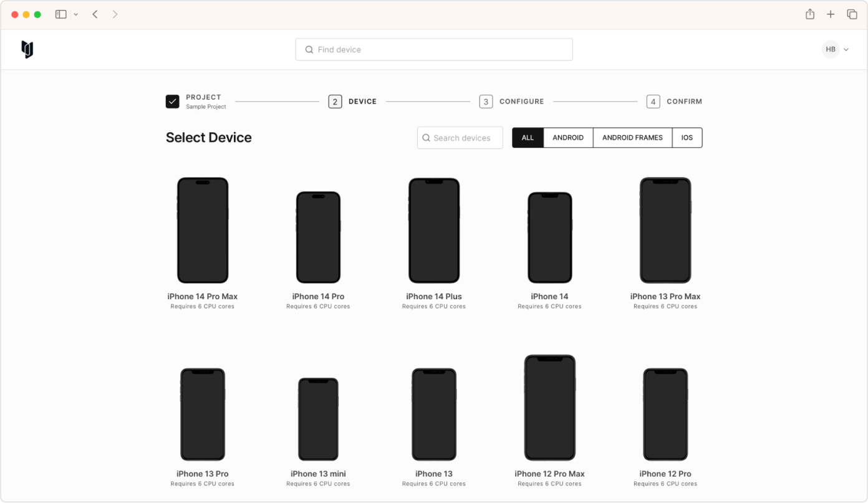The width and height of the screenshot is (868, 503).
Task: Toggle the Safari sidebar icon
Action: coord(61,14)
